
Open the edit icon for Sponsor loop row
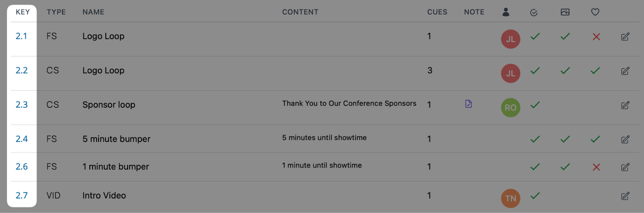click(625, 105)
